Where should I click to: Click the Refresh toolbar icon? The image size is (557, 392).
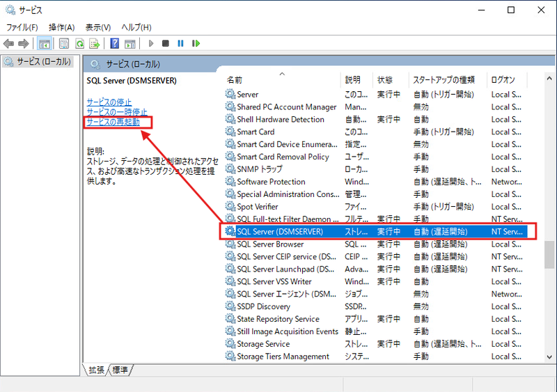coord(79,44)
